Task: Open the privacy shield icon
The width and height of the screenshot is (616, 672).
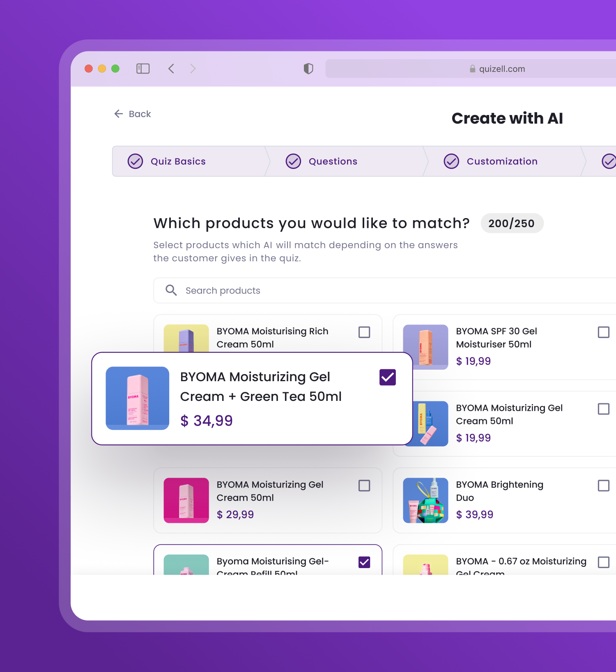Action: [308, 69]
